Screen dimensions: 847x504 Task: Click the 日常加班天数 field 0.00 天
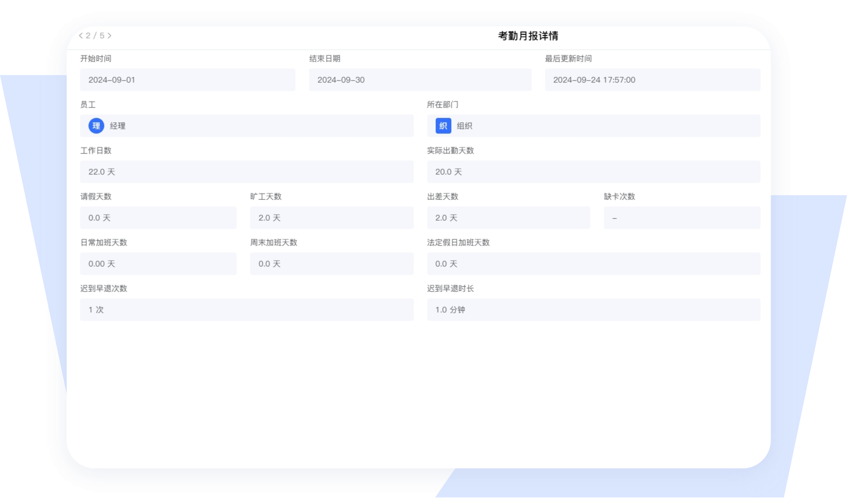158,264
